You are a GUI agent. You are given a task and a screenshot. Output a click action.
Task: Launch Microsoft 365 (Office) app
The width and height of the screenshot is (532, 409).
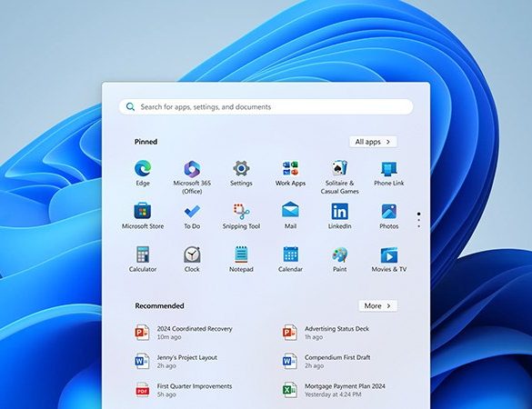[x=192, y=177]
